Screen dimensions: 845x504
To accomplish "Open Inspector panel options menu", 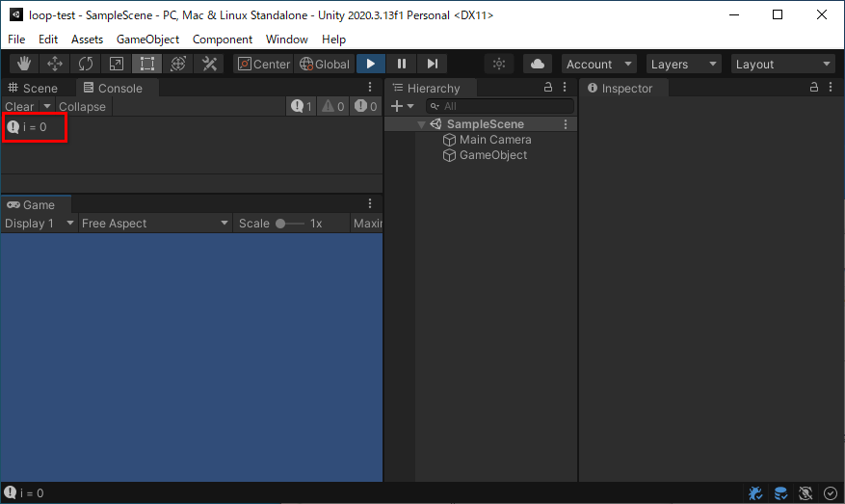I will [x=831, y=88].
